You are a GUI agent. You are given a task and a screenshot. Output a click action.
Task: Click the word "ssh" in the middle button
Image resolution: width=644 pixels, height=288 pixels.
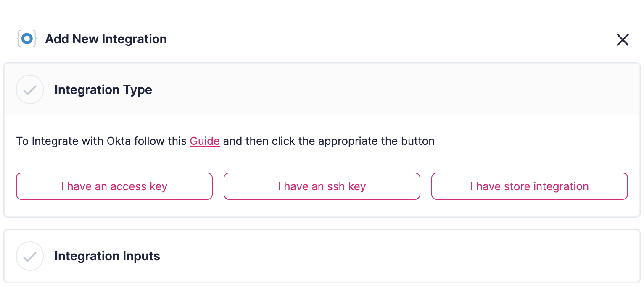coord(336,186)
